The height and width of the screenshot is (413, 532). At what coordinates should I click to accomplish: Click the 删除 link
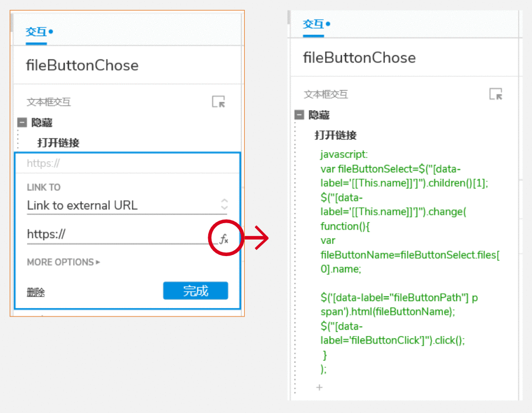coord(36,292)
